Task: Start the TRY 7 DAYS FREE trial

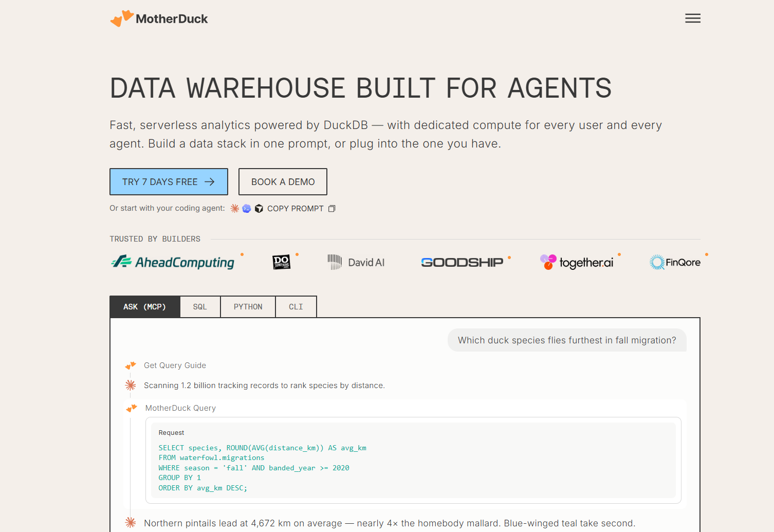Action: coord(169,182)
